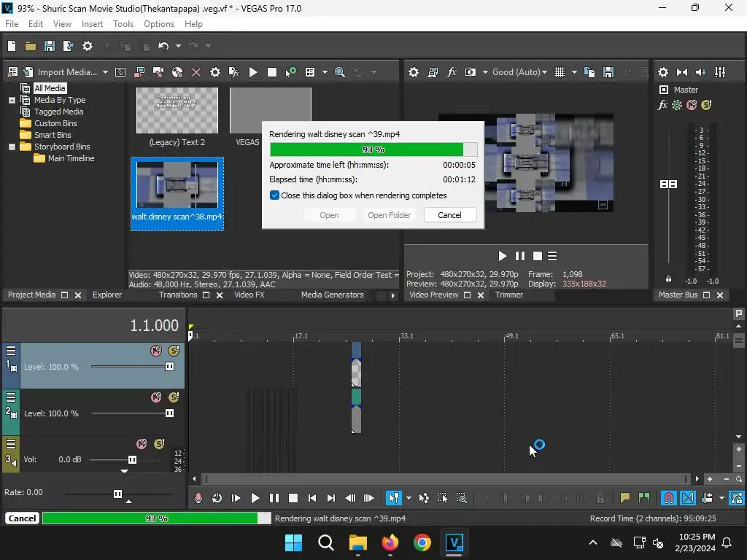Click the Search Media magnifier icon
The width and height of the screenshot is (747, 560).
[x=340, y=72]
